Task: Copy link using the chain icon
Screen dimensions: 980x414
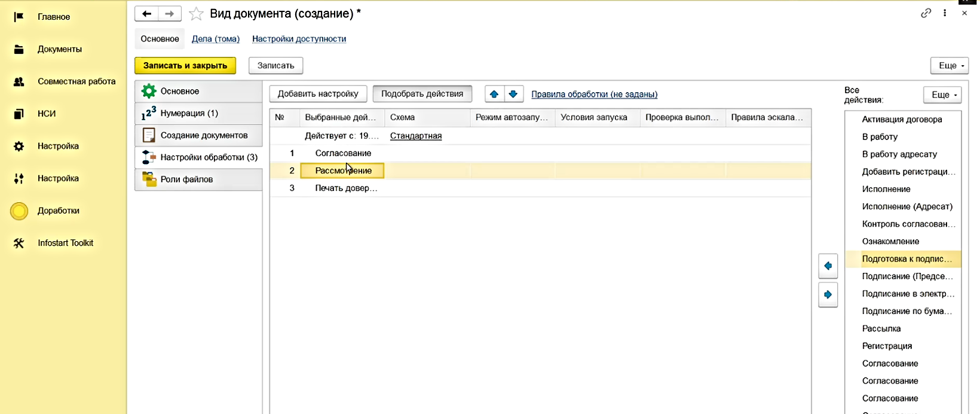Action: pos(926,13)
